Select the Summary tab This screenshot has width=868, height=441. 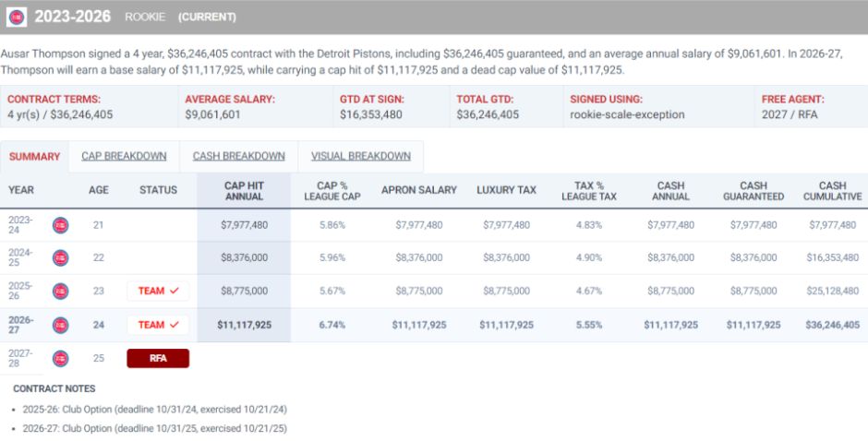click(34, 157)
